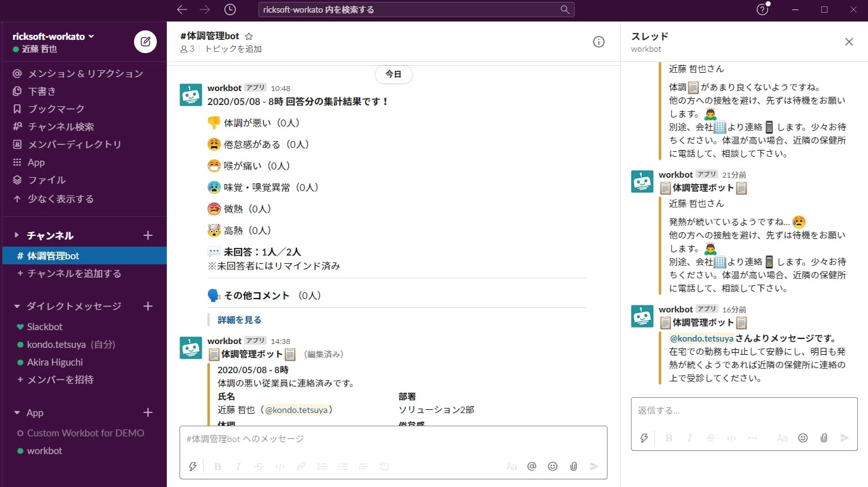The width and height of the screenshot is (868, 487).
Task: Click workbot avatar of 10:48 message
Action: point(191,94)
